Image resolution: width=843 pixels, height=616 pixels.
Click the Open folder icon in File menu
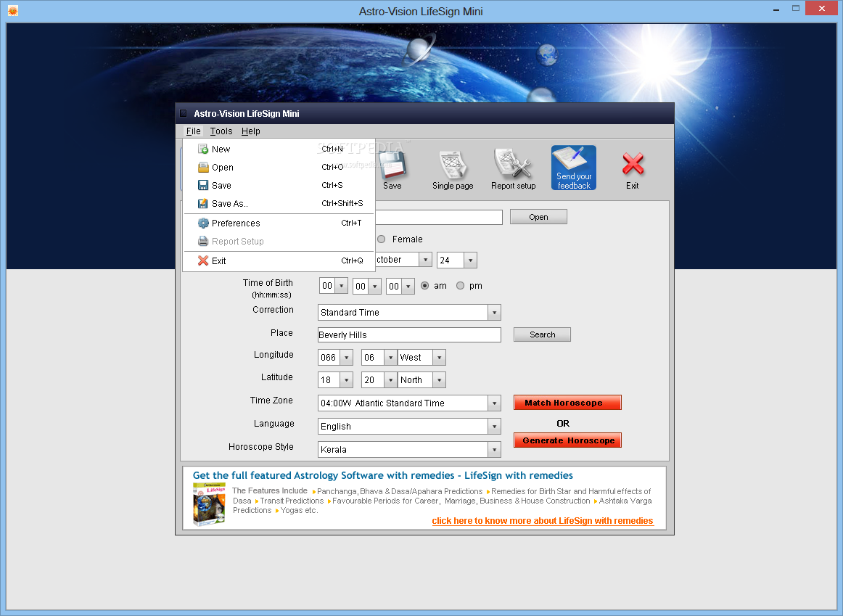point(202,167)
